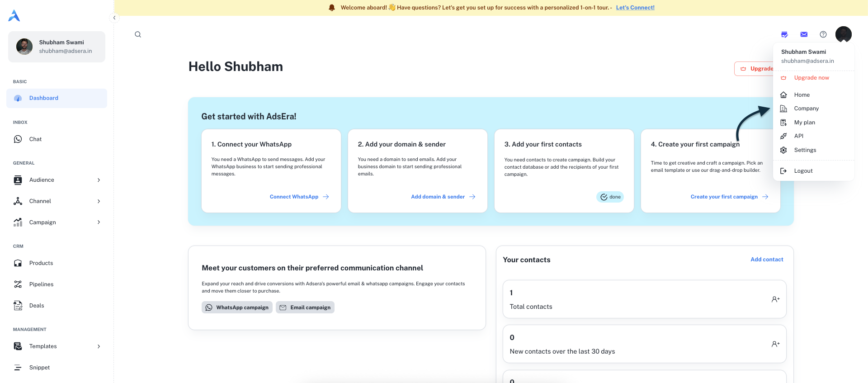Expand the Templates submenu

tap(99, 346)
